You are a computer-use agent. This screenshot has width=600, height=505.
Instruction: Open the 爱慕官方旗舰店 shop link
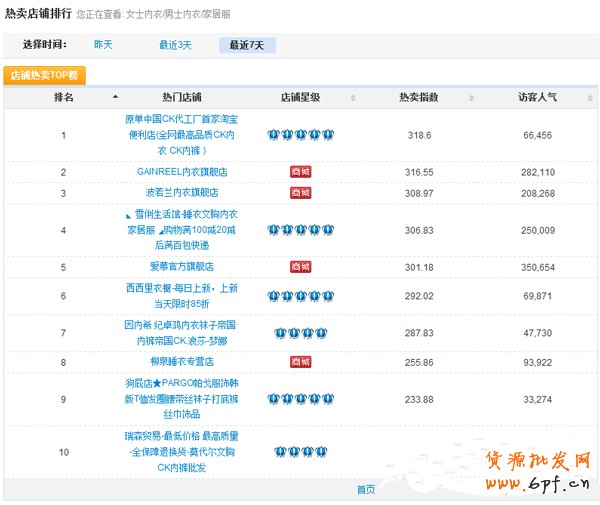(x=182, y=267)
